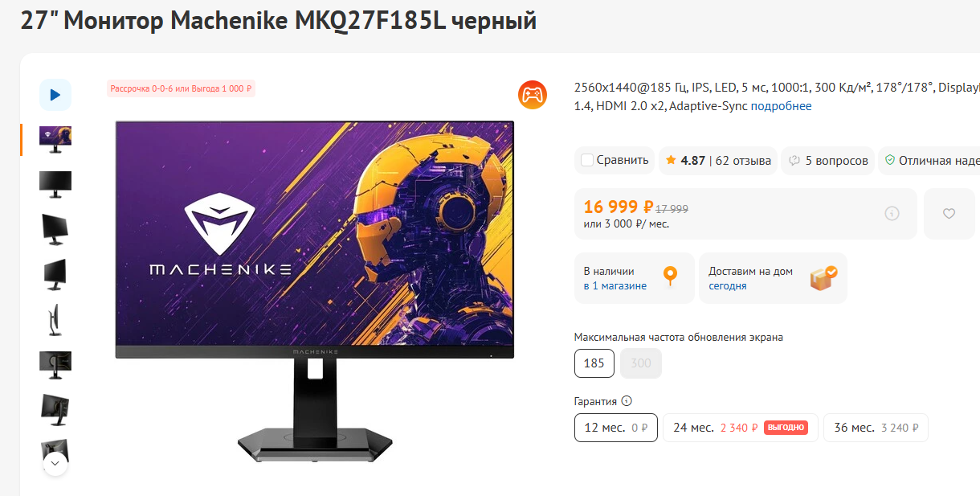Image resolution: width=980 pixels, height=496 pixels.
Task: Click the delivery box icon by Доставим на дом
Action: [x=823, y=277]
